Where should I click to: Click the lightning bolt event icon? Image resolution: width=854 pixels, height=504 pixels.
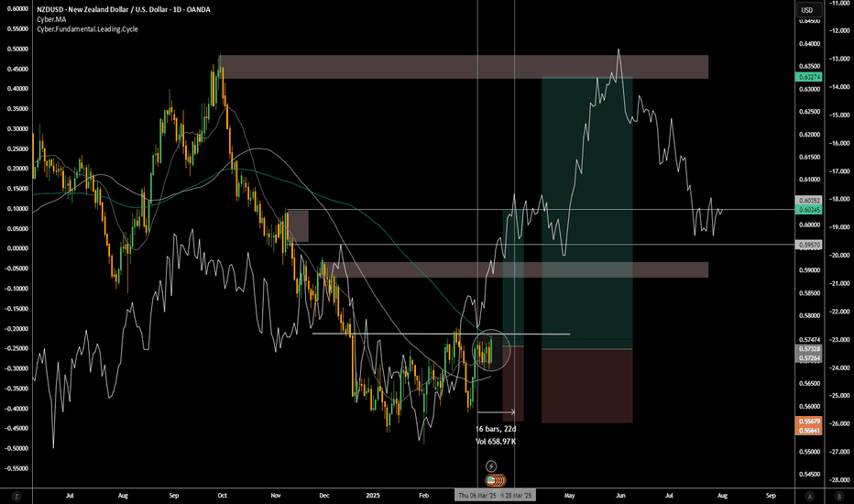tap(491, 466)
